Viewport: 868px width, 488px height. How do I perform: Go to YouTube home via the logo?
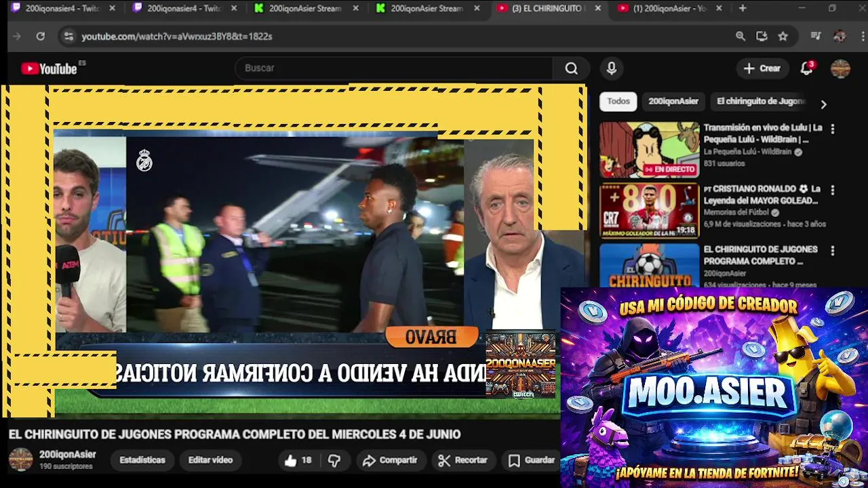[50, 68]
